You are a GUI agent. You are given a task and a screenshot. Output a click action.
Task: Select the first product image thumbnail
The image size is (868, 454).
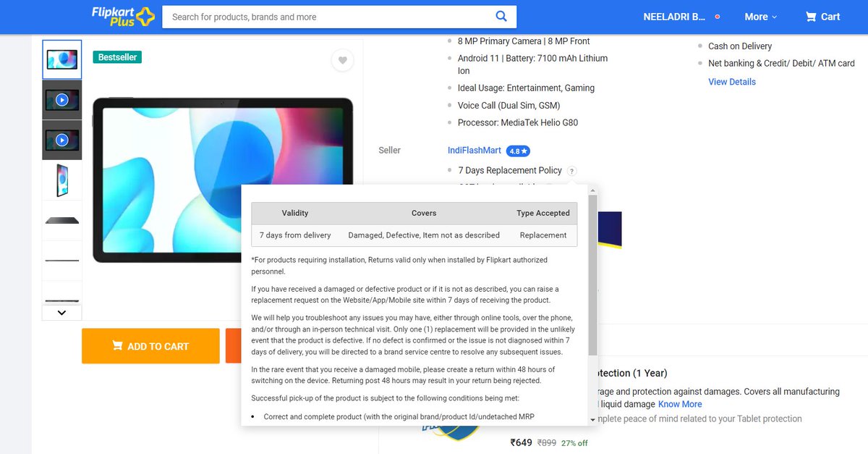click(x=61, y=60)
